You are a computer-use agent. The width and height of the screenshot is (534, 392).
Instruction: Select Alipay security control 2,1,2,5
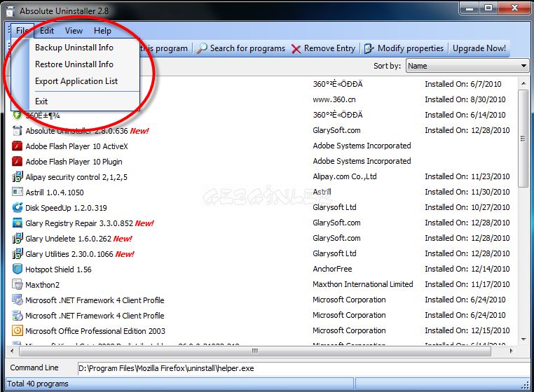coord(76,177)
